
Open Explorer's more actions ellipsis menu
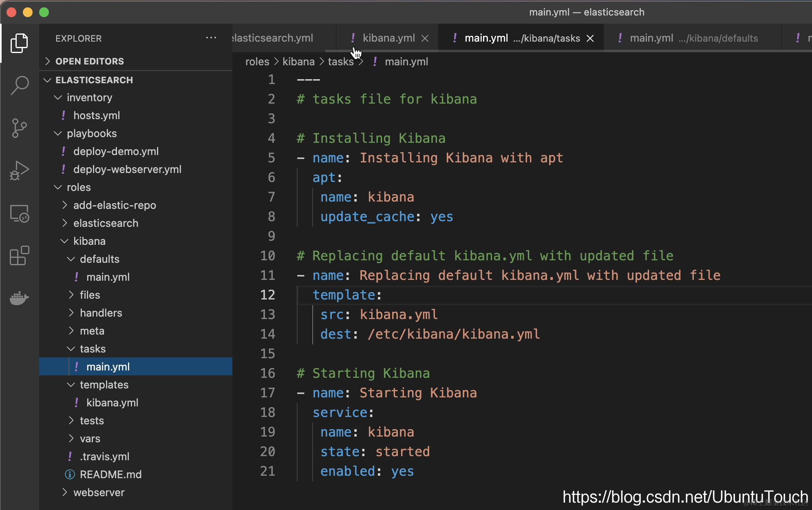pyautogui.click(x=211, y=38)
